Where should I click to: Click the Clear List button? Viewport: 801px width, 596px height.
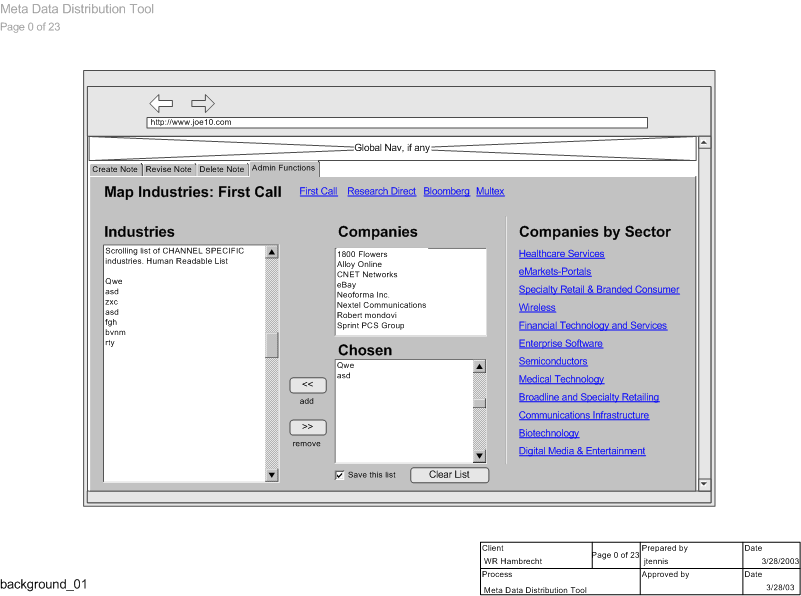[x=449, y=475]
